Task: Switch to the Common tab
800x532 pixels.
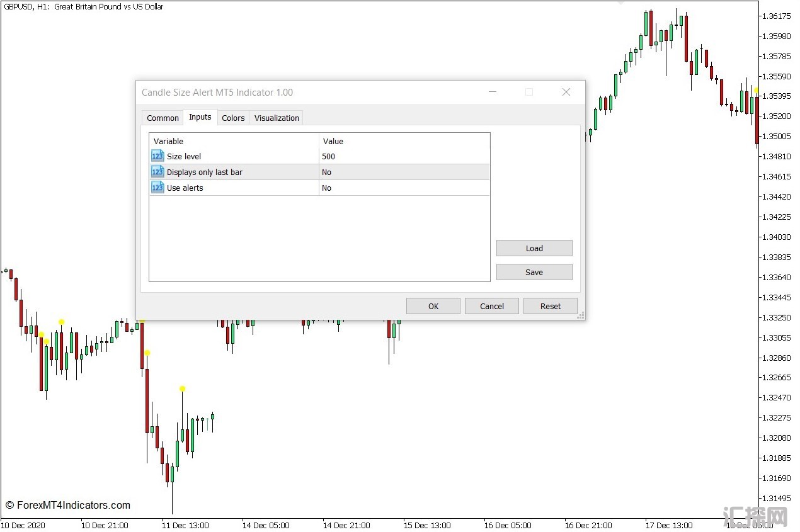Action: tap(163, 118)
